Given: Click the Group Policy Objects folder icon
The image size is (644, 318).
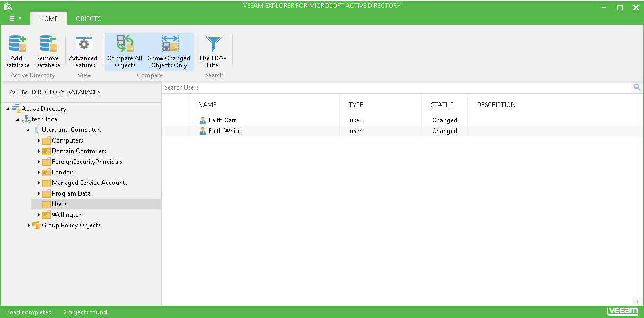Looking at the screenshot, I should [36, 225].
